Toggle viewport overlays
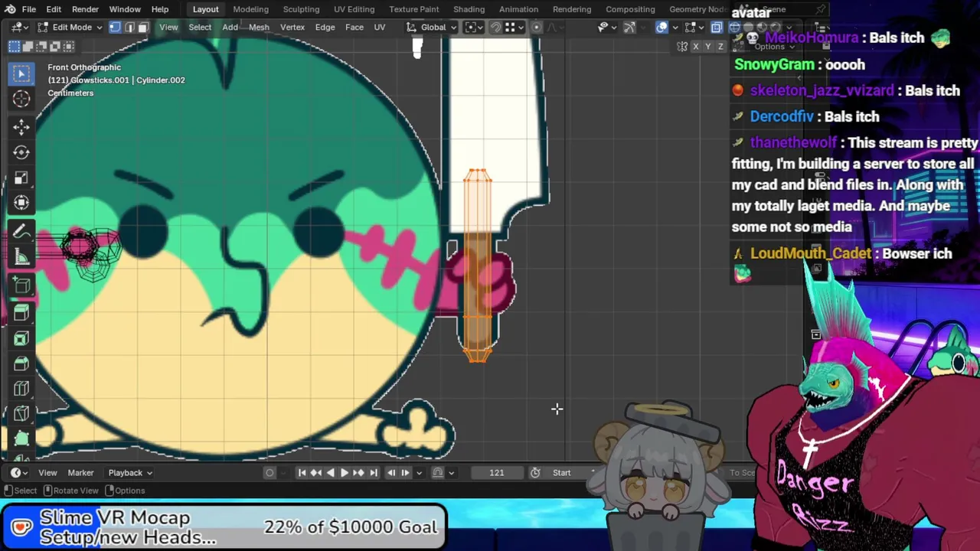The width and height of the screenshot is (980, 551). [x=662, y=28]
